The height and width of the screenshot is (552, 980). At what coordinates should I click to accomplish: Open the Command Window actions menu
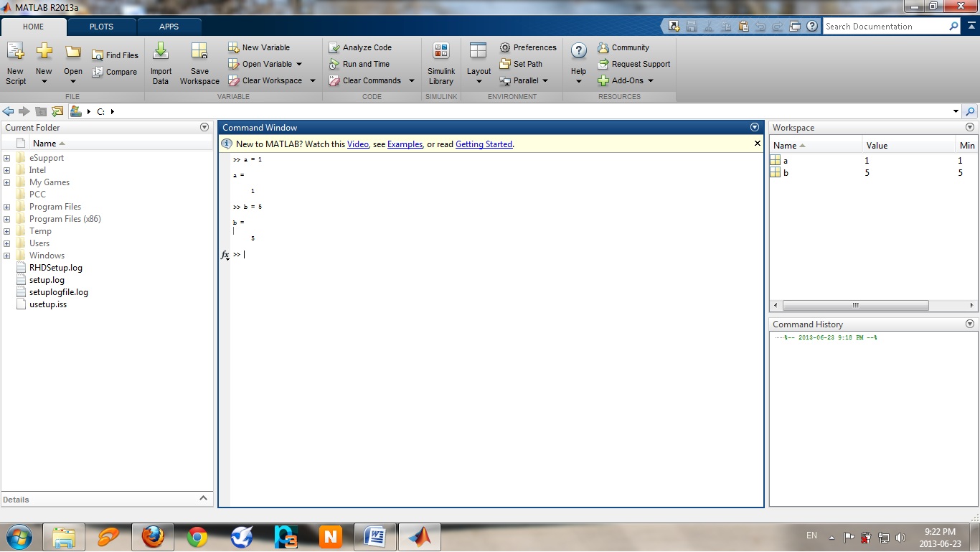754,127
